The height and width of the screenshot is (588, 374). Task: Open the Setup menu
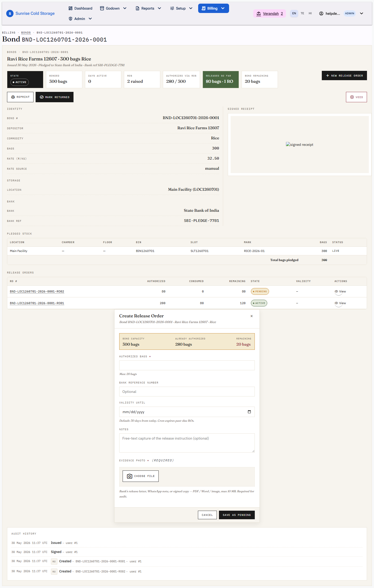[181, 8]
